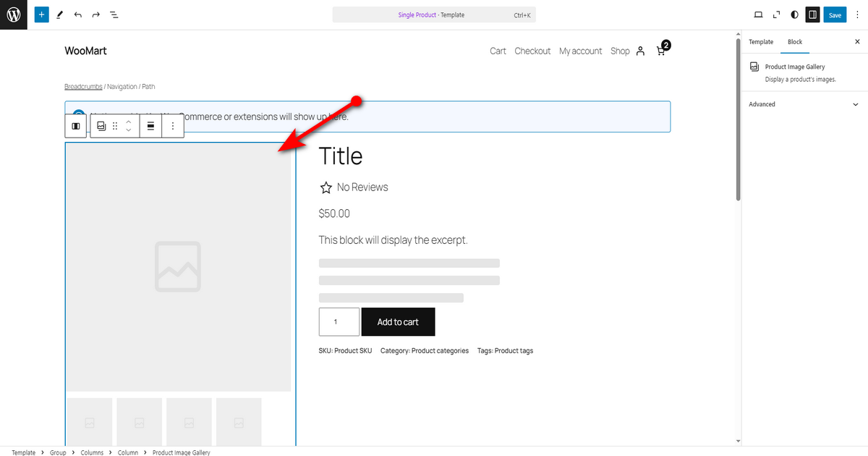Open the block inserter plus button
The height and width of the screenshot is (456, 868).
click(x=42, y=14)
